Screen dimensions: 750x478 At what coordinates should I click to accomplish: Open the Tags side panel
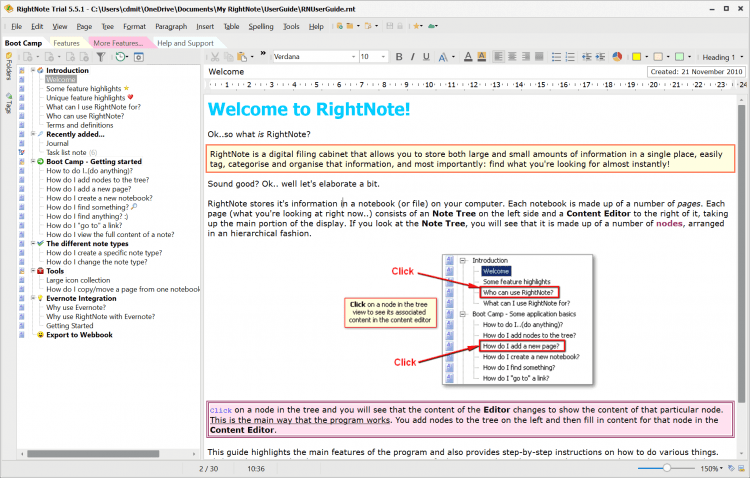tap(8, 103)
